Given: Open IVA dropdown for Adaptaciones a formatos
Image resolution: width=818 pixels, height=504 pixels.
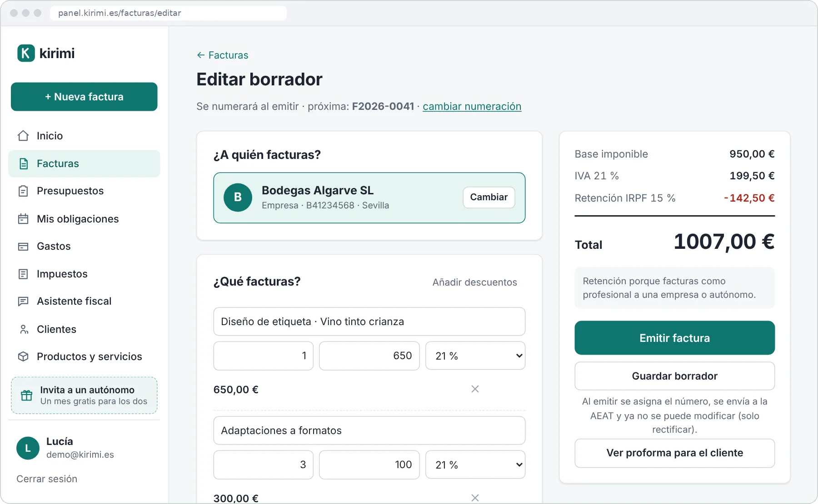Looking at the screenshot, I should tap(475, 465).
